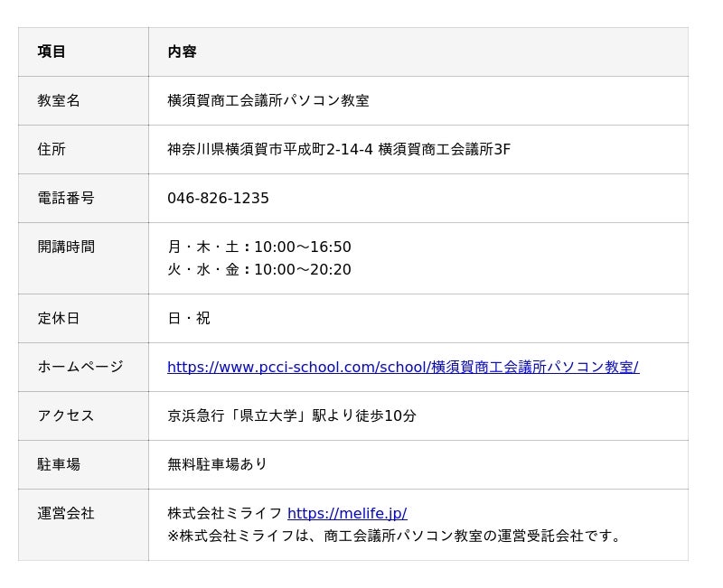Click the 日・祝 closed days text

coord(188,318)
